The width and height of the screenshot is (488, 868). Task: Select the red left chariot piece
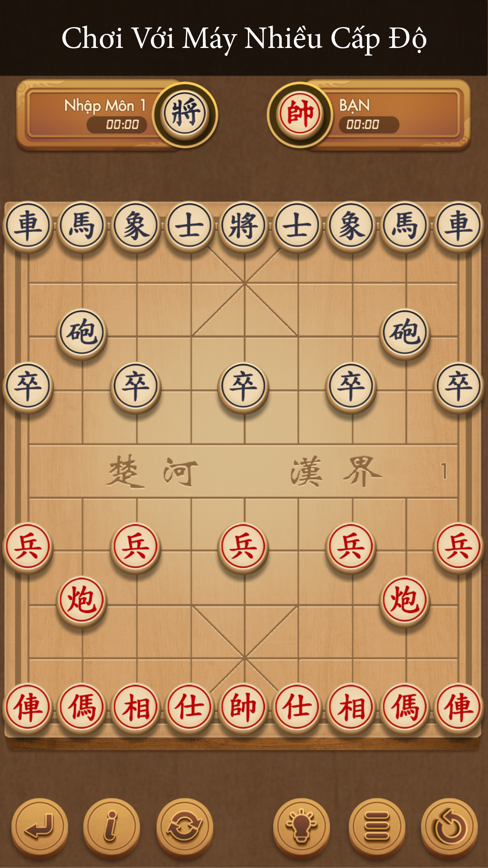28,708
